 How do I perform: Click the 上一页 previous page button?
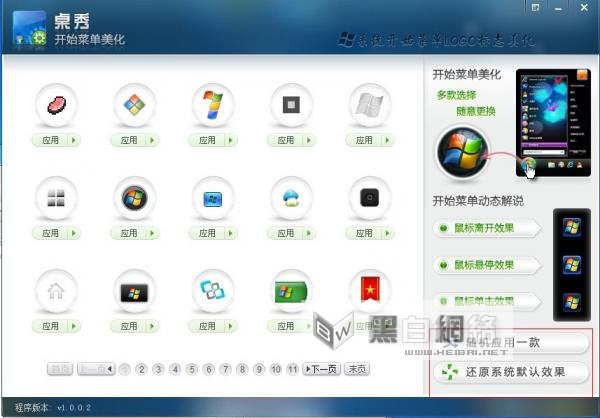96,369
